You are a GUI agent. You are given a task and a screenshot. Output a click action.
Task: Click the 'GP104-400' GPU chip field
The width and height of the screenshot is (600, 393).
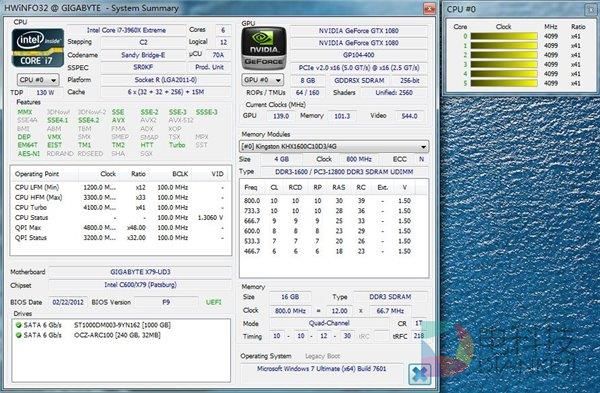pos(359,55)
